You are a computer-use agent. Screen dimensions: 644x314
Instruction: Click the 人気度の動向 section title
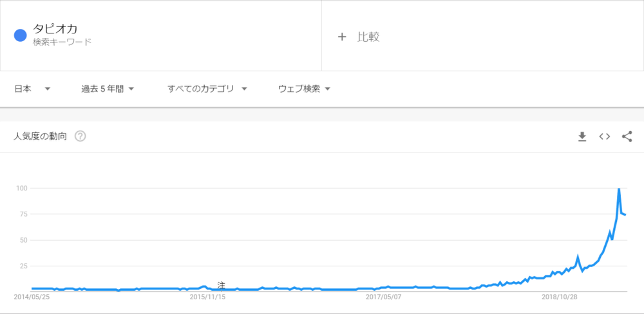40,136
